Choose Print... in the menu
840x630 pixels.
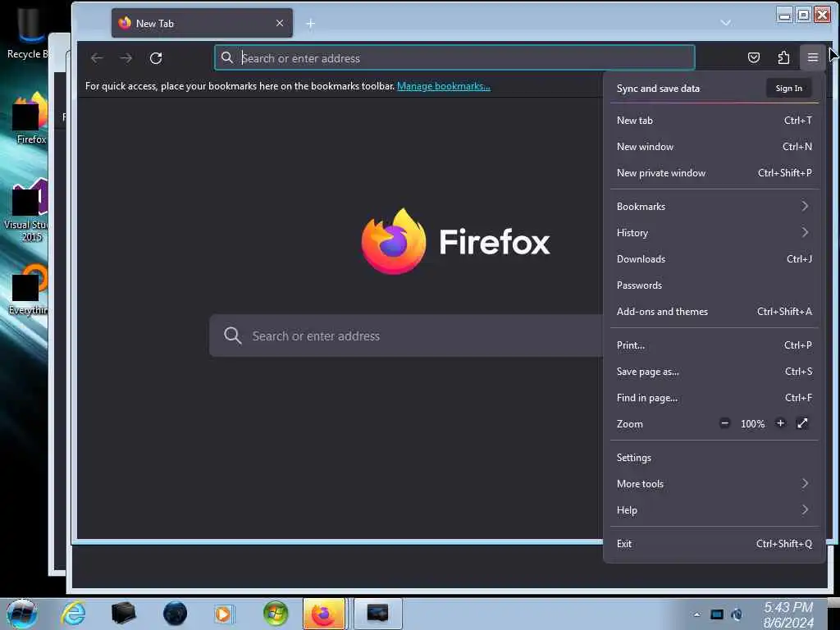714,345
